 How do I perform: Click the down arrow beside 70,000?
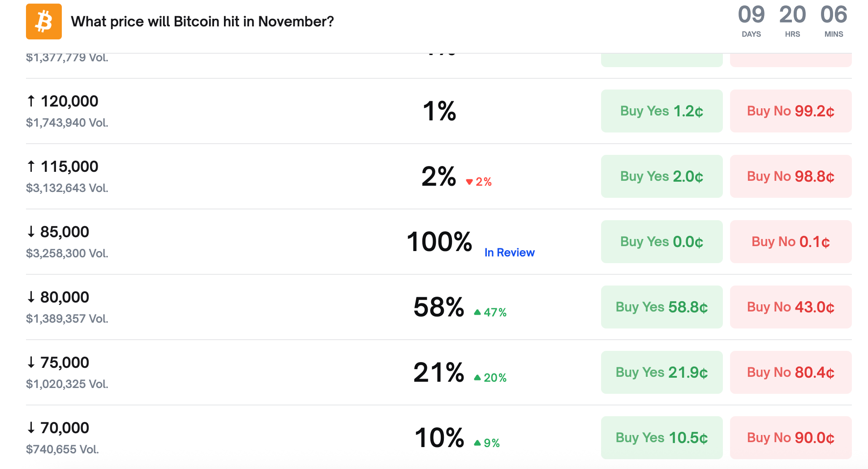click(31, 428)
